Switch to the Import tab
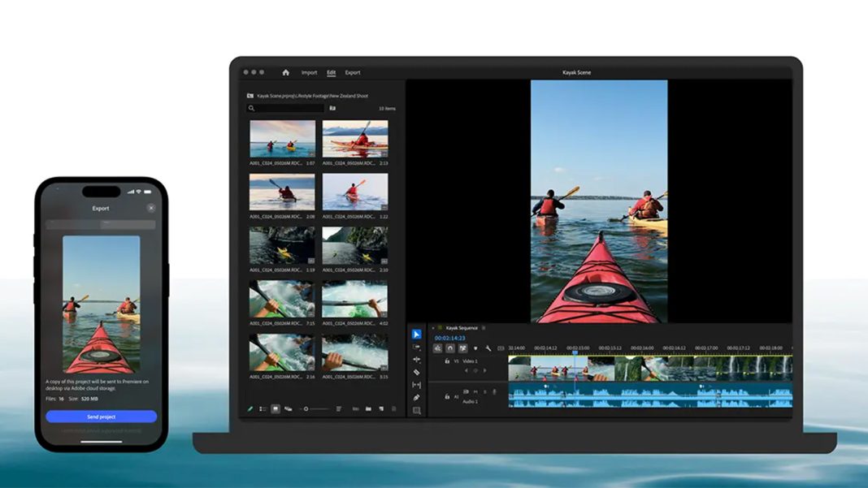 click(x=309, y=72)
